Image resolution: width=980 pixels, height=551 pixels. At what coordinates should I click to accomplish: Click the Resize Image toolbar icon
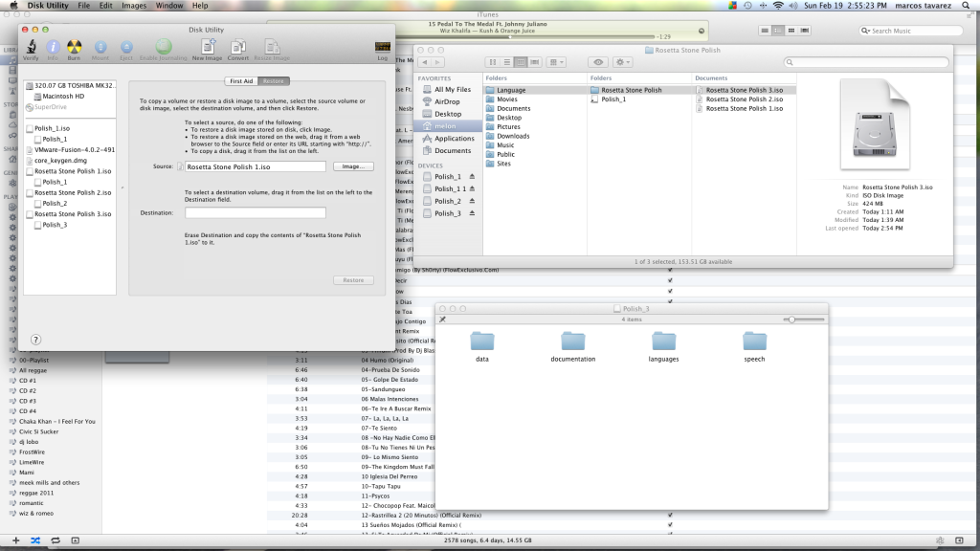[x=272, y=47]
